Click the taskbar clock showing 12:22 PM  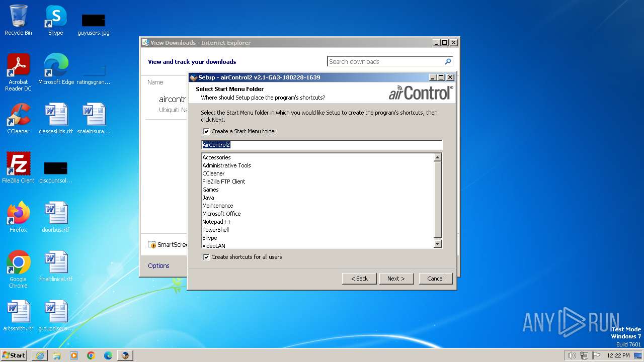(618, 355)
